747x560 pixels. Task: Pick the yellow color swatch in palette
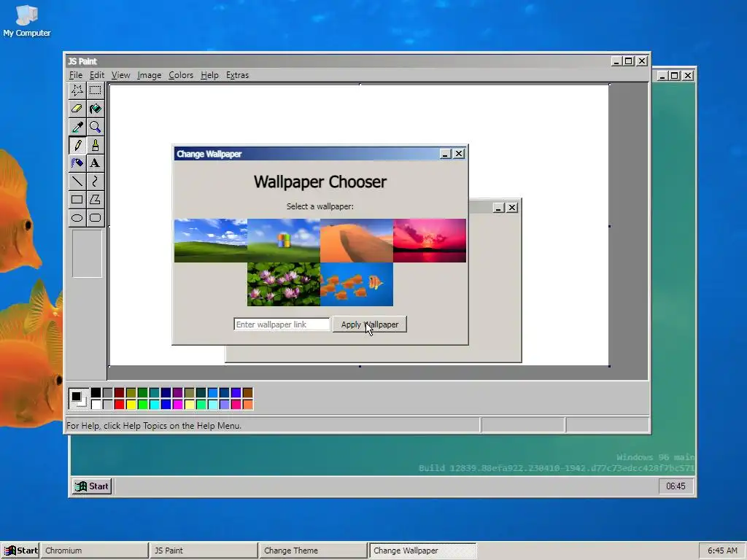click(131, 404)
